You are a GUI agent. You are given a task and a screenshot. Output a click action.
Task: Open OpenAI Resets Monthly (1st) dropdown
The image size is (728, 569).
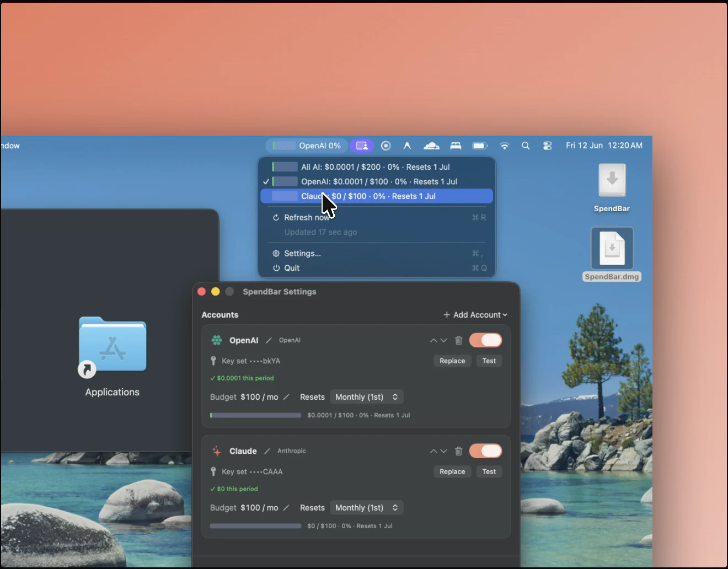tap(367, 397)
